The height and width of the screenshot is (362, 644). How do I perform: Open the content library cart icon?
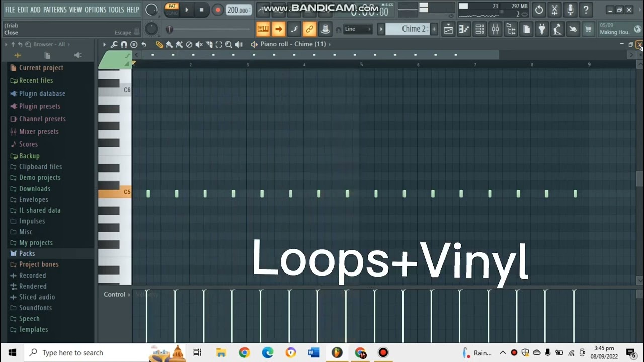click(x=588, y=29)
